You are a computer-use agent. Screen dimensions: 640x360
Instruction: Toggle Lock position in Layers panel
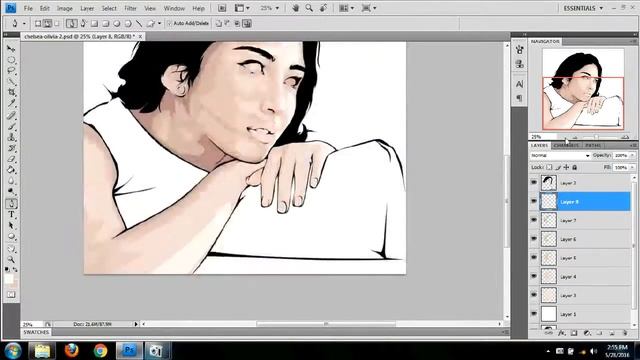coord(566,167)
